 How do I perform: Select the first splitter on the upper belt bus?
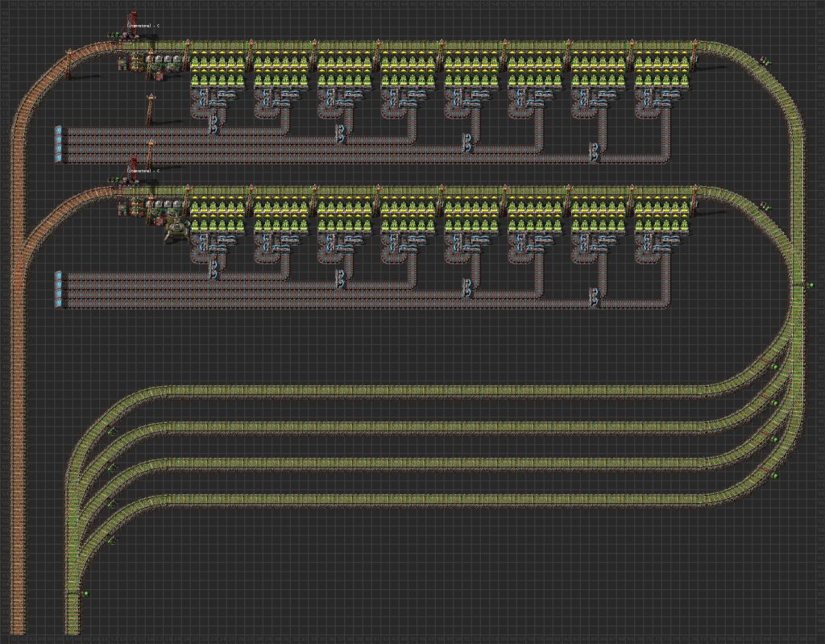point(214,124)
